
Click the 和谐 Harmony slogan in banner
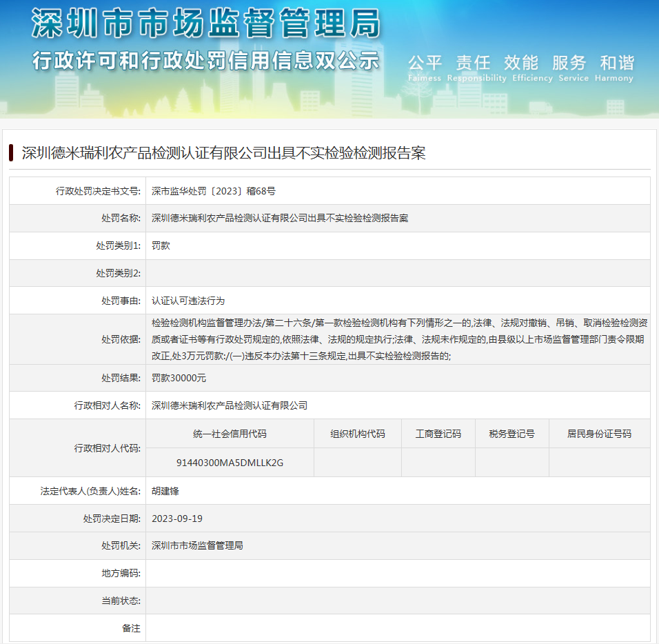[x=614, y=68]
